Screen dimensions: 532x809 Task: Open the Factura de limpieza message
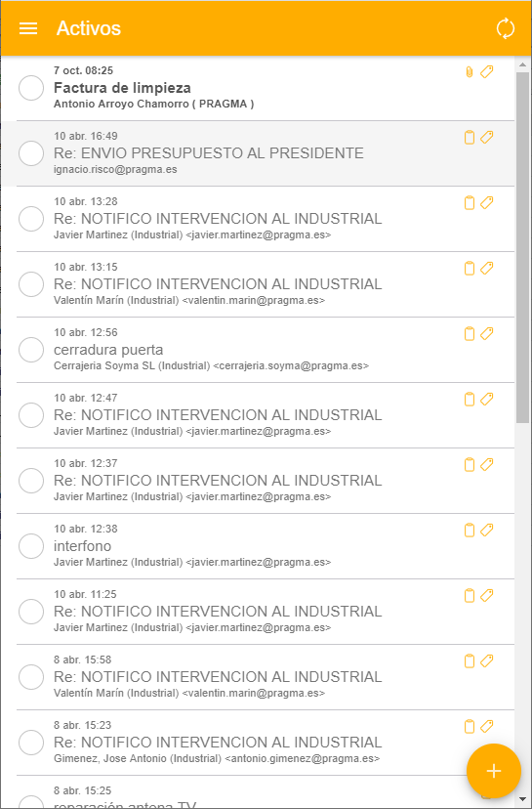click(x=258, y=88)
